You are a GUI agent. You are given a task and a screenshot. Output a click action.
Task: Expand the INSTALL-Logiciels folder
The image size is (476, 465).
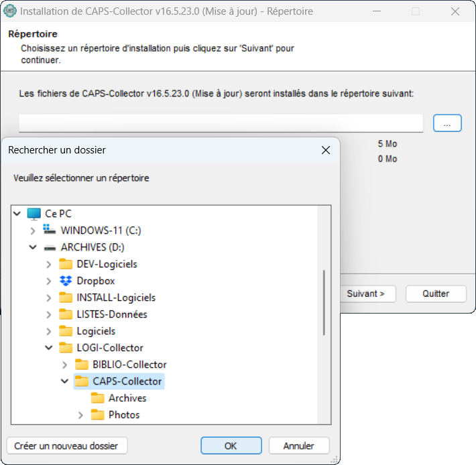point(48,298)
